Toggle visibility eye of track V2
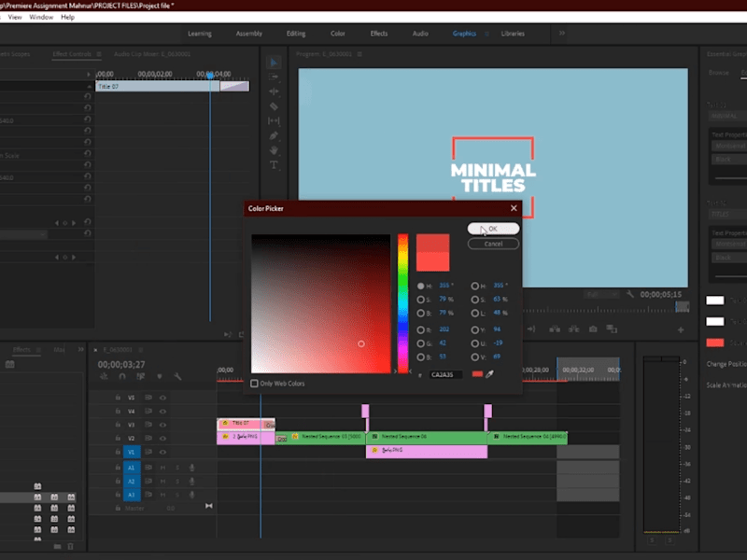 pos(162,438)
